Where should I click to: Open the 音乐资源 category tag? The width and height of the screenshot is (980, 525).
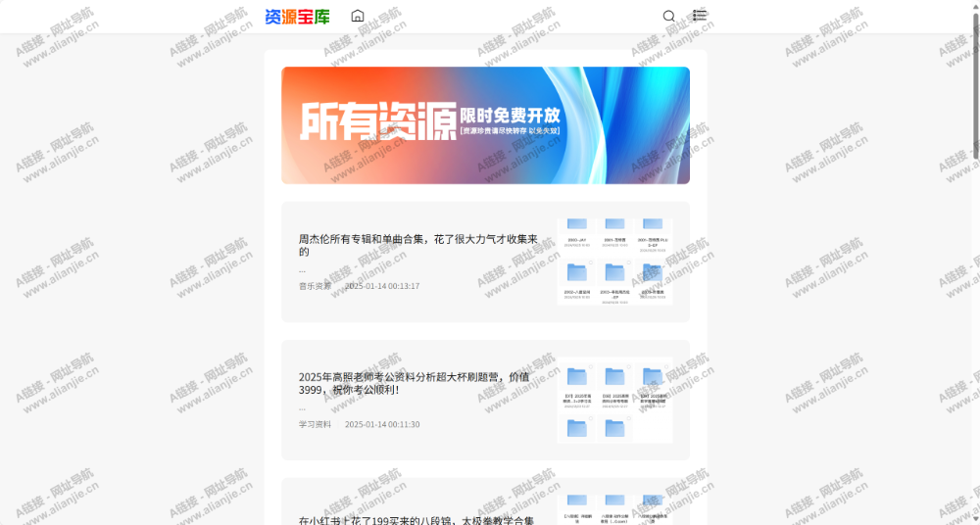(x=315, y=286)
